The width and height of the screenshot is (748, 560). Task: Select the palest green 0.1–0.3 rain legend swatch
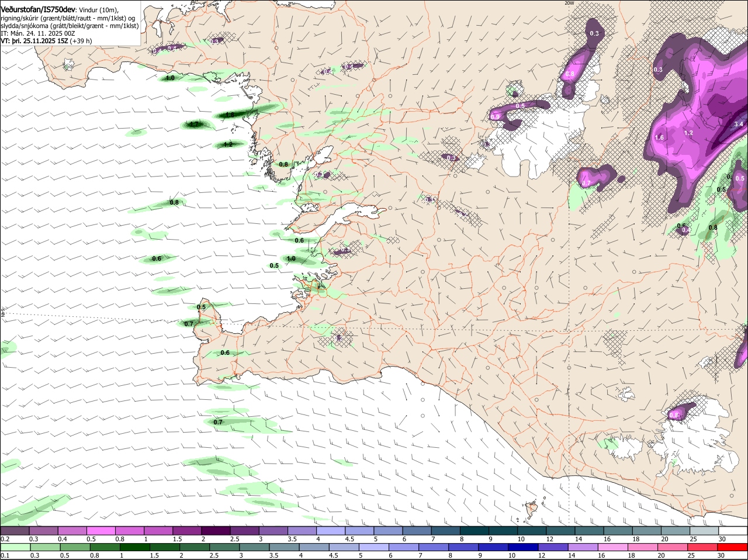point(15,547)
